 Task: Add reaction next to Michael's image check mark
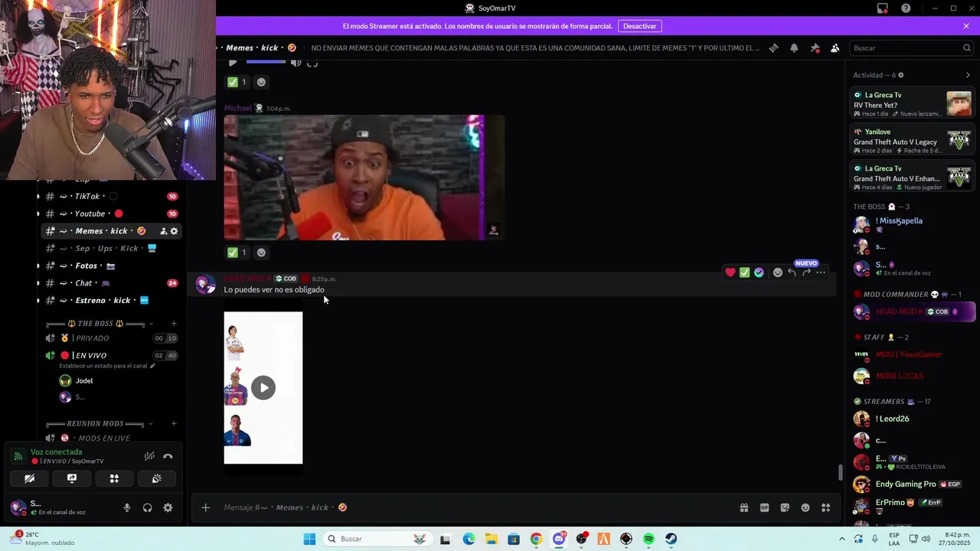(261, 253)
